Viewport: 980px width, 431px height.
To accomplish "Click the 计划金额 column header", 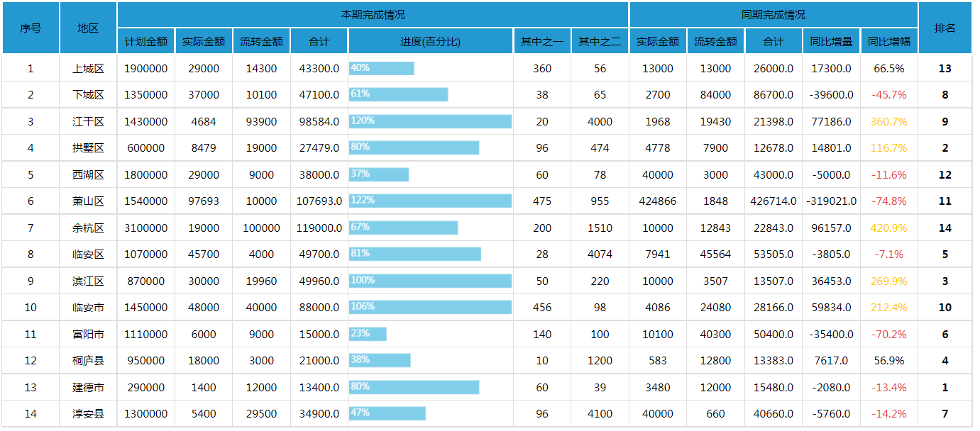I will click(x=145, y=42).
